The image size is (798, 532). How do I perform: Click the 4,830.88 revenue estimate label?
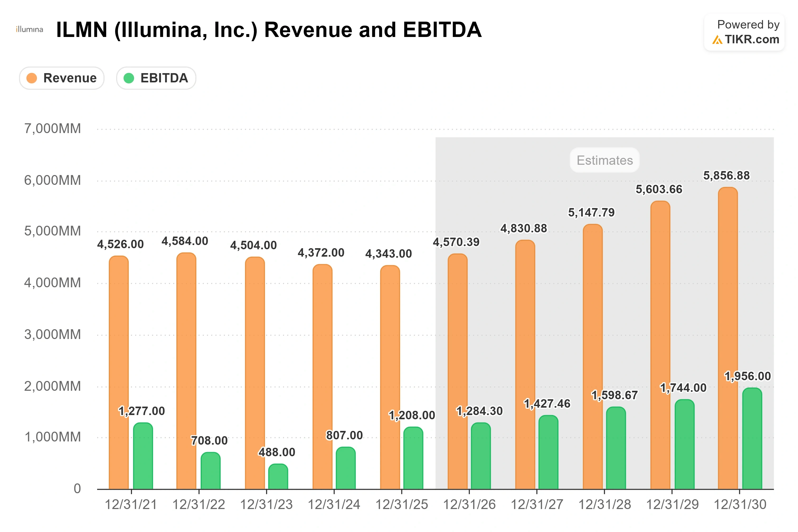(x=524, y=229)
